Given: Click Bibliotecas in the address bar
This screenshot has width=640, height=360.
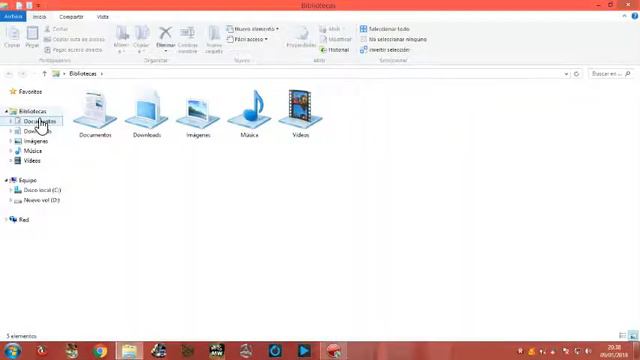Looking at the screenshot, I should pos(83,74).
